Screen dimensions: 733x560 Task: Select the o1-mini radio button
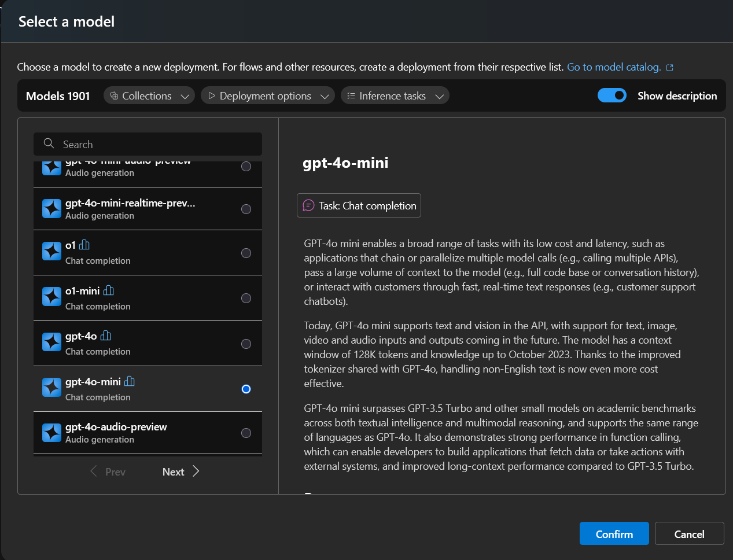click(x=246, y=298)
